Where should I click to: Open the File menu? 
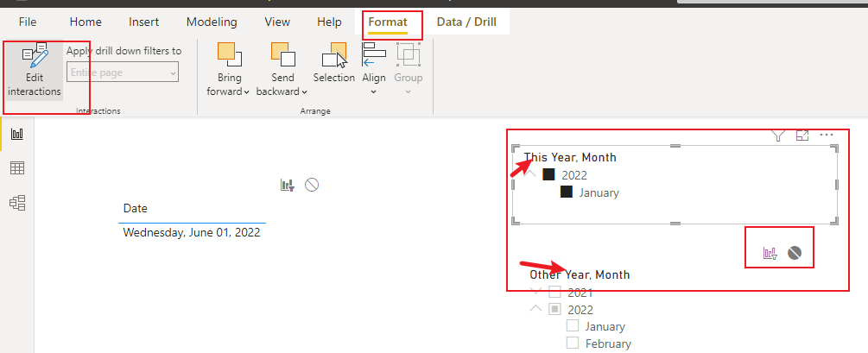[x=28, y=22]
